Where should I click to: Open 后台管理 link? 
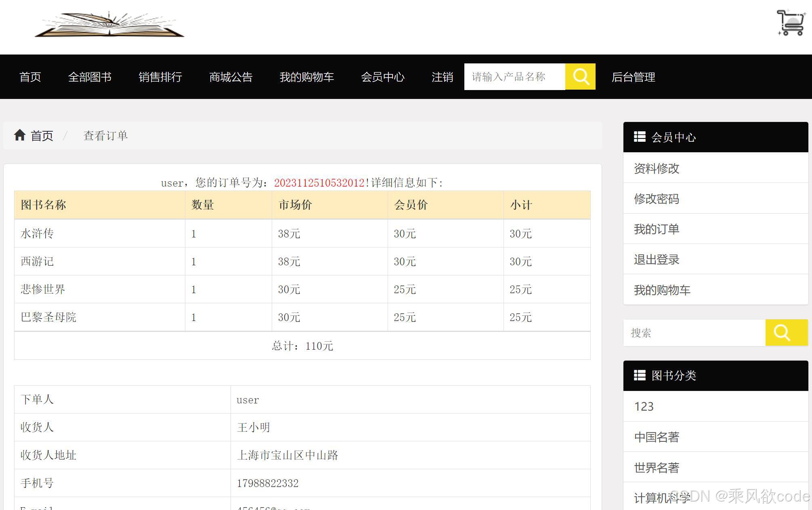[x=633, y=77]
